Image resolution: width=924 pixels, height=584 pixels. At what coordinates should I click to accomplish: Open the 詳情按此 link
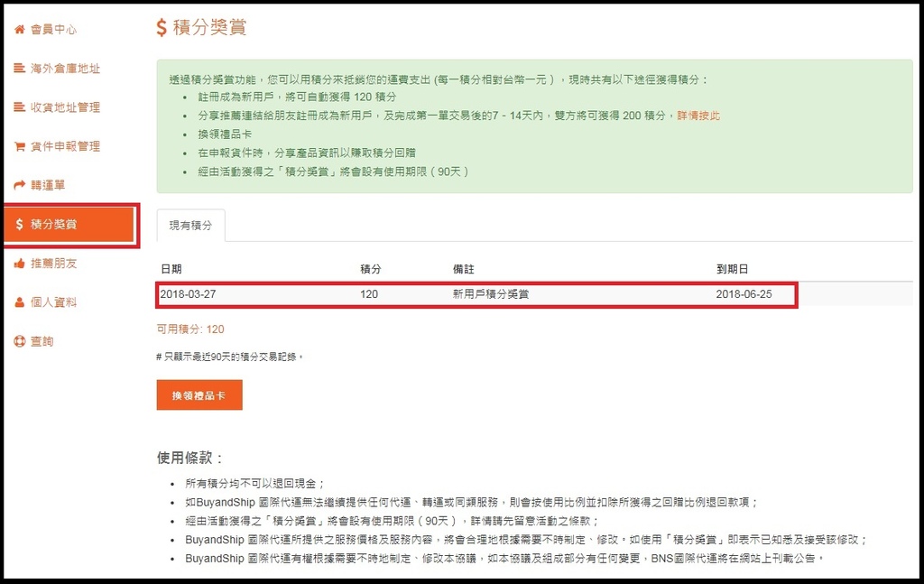click(698, 116)
